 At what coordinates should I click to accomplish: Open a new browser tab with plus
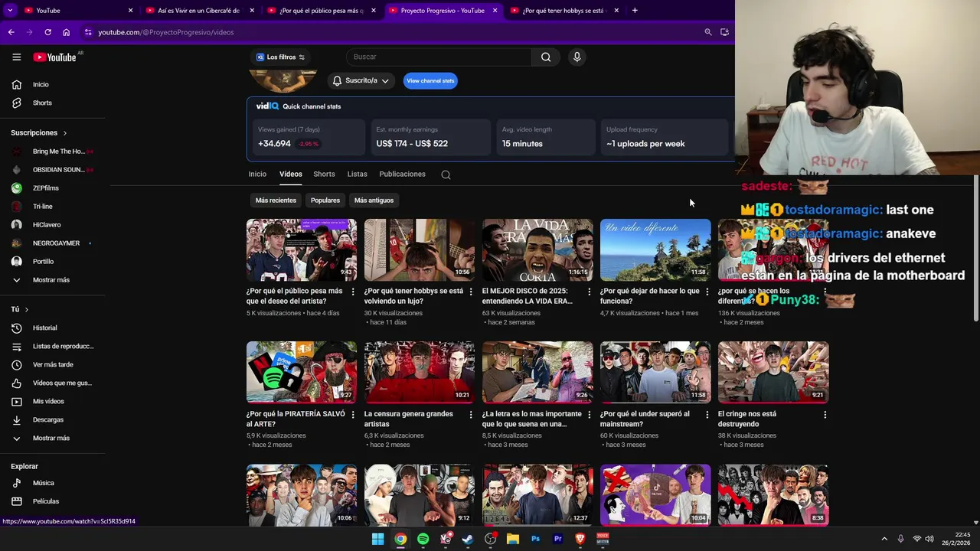click(635, 10)
